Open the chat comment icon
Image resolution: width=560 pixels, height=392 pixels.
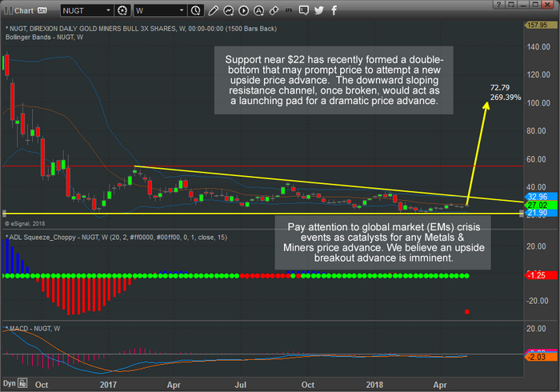coord(304,10)
